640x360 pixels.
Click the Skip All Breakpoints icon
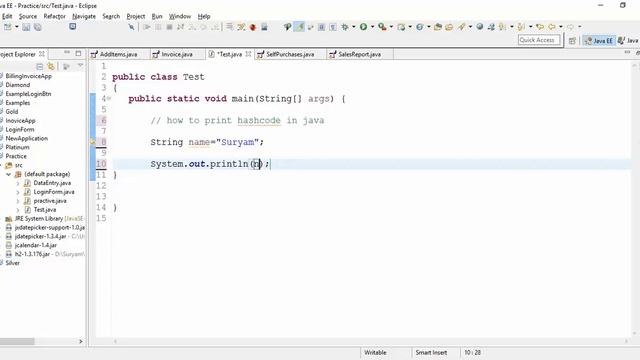[131, 27]
